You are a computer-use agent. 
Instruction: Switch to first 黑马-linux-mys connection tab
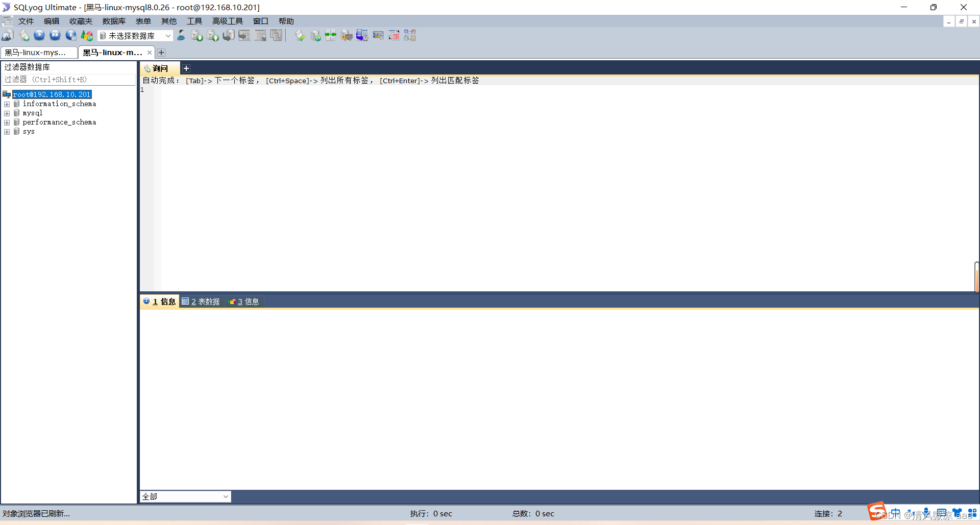click(x=39, y=53)
